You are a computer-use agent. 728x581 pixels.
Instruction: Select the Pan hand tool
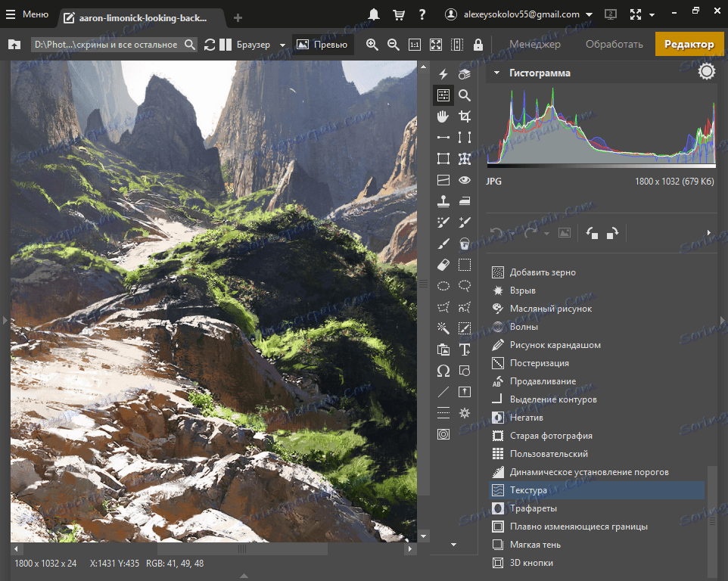[x=443, y=117]
